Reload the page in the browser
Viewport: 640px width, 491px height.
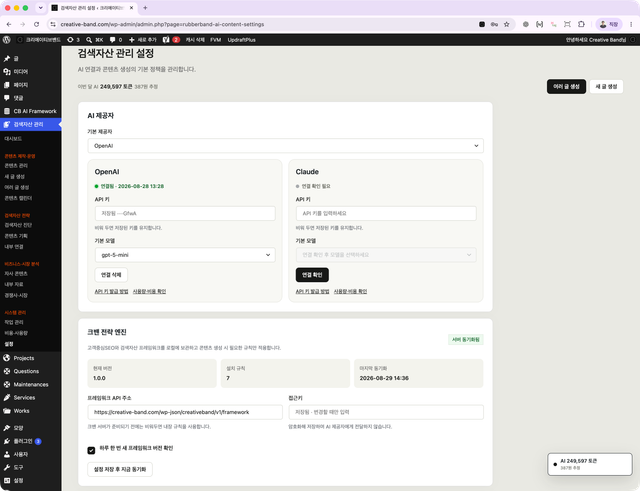36,24
